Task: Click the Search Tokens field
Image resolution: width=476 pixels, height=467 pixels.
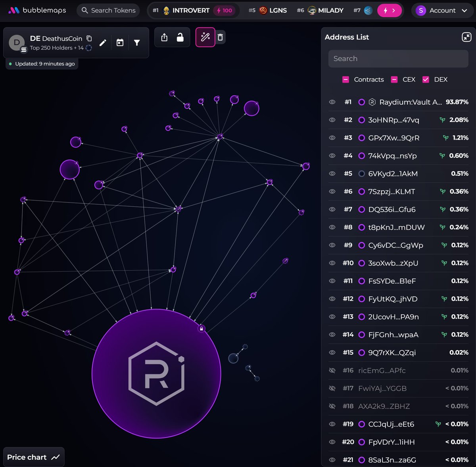Action: click(109, 10)
